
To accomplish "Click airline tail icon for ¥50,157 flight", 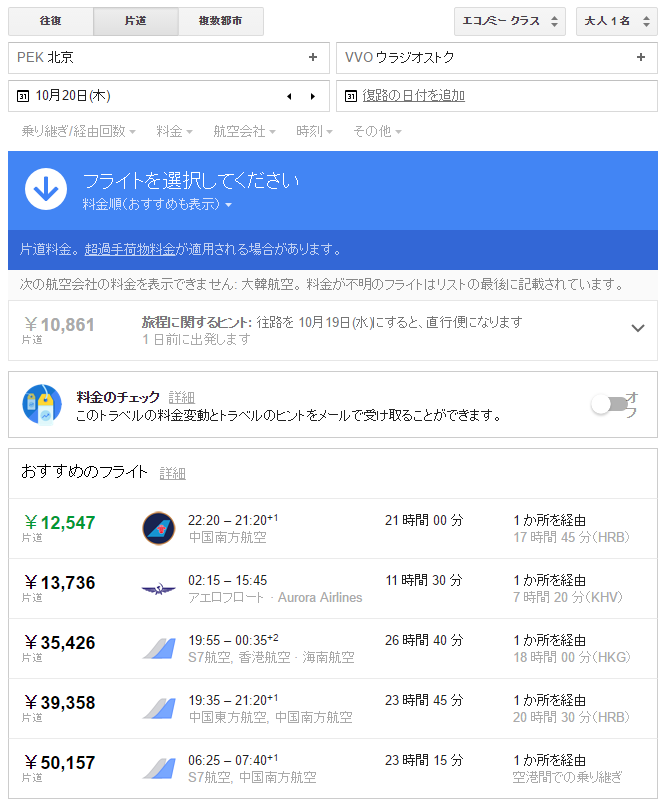I will coord(159,769).
